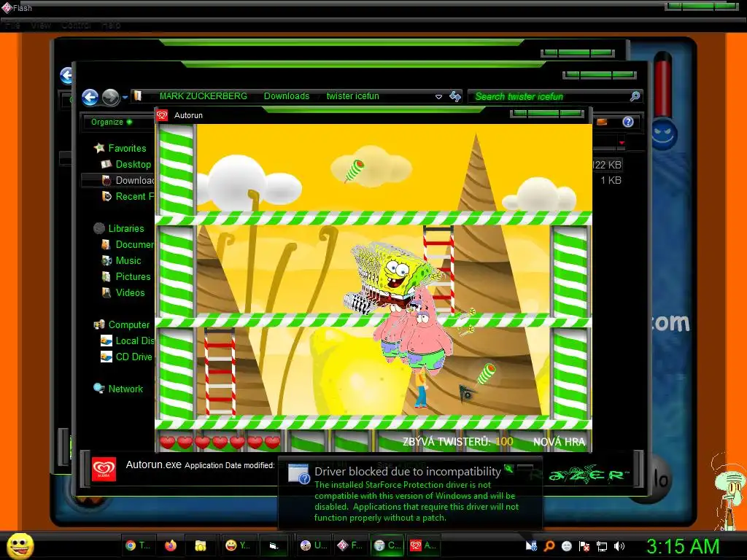This screenshot has width=747, height=560.
Task: Click the first red heart life
Action: click(167, 443)
